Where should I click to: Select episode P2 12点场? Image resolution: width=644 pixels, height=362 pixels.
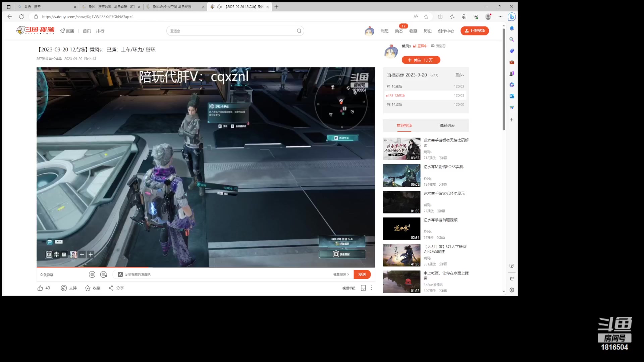point(426,95)
